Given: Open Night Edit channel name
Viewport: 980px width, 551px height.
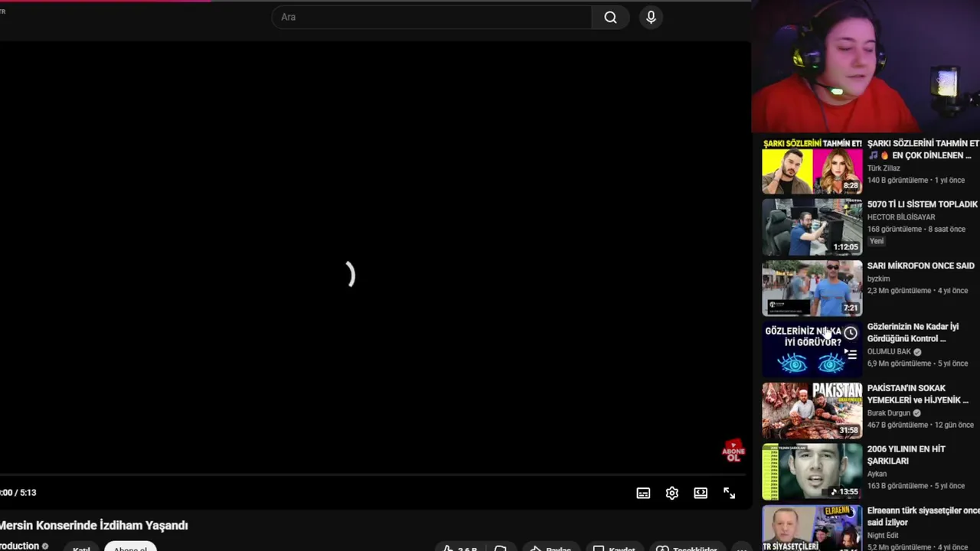Looking at the screenshot, I should click(883, 536).
